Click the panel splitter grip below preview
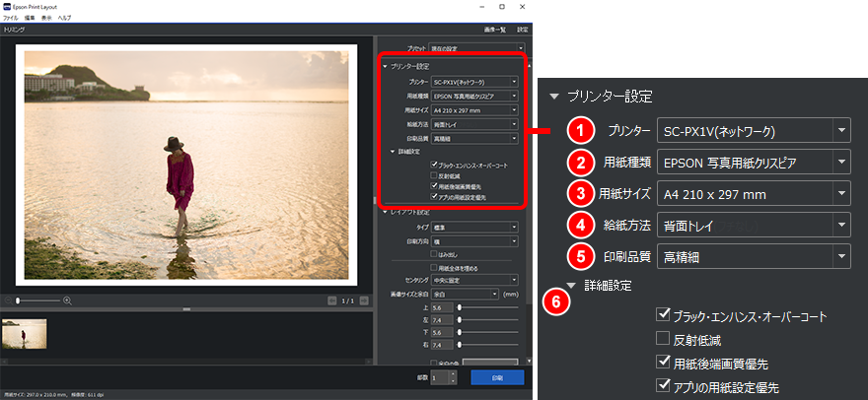 185,309
